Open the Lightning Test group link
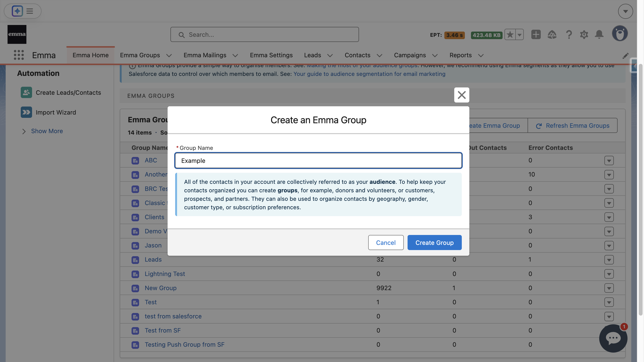Viewport: 644px width, 362px height. click(165, 274)
